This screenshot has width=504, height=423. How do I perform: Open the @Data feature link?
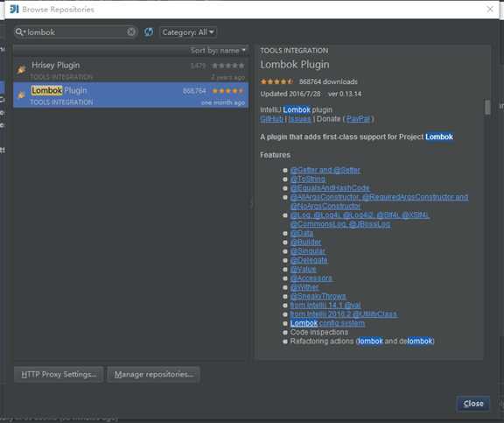(302, 233)
